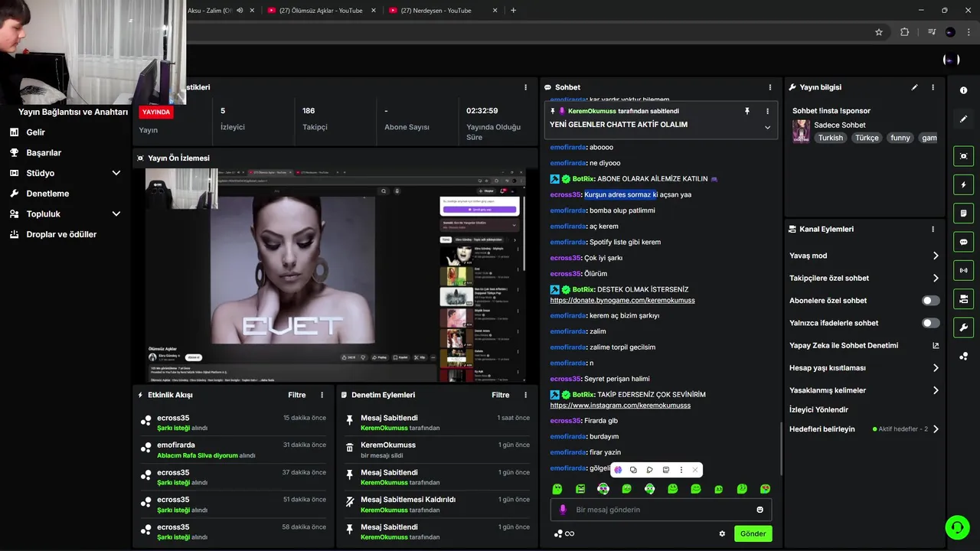The width and height of the screenshot is (980, 551).
Task: Click the stream preview video thumbnail
Action: (335, 275)
